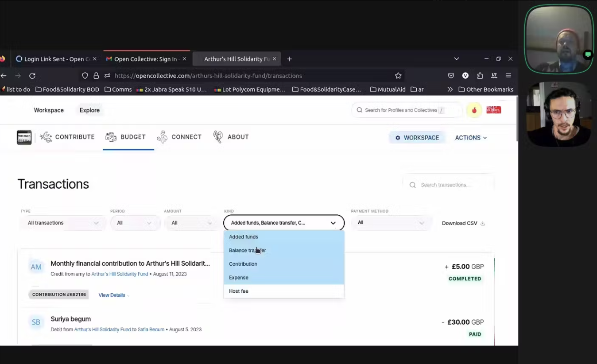The image size is (597, 364).
Task: Close the Login Link Sent tab
Action: coord(94,59)
